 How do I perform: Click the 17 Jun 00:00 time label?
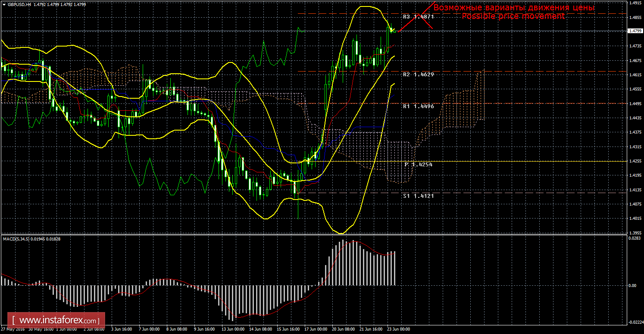point(316,329)
